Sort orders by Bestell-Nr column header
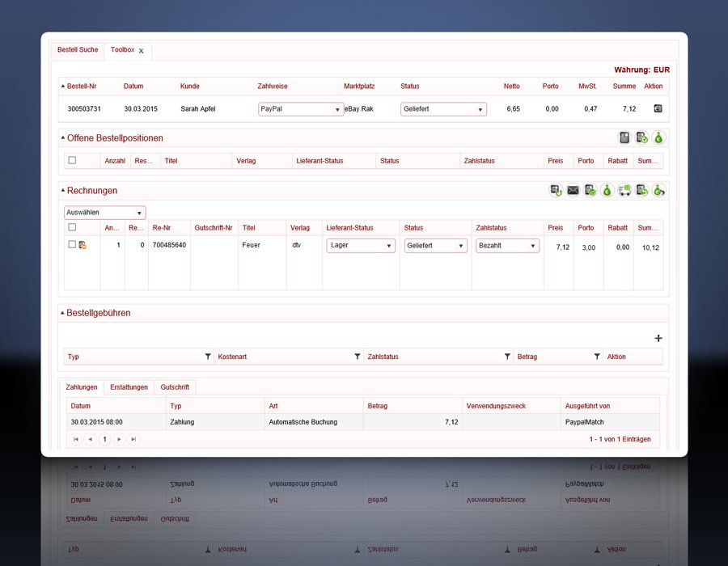This screenshot has height=566, width=728. (82, 87)
